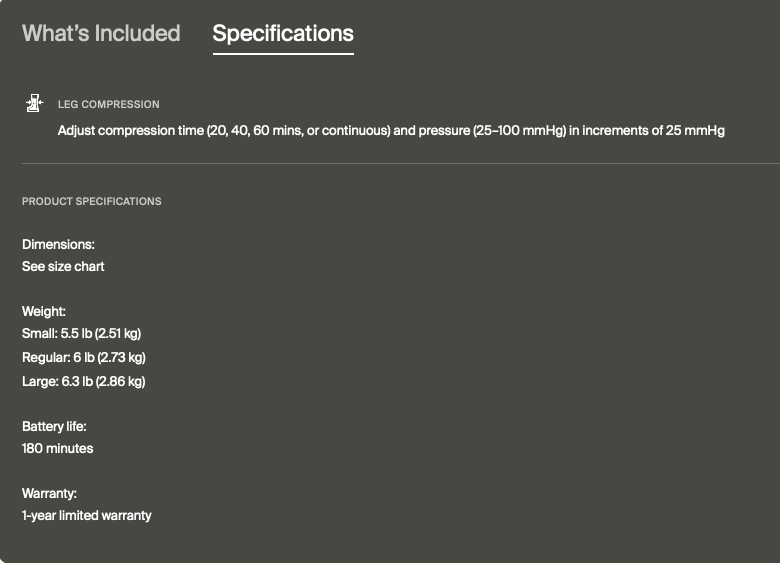
Task: Select the Specifications tab
Action: [283, 33]
